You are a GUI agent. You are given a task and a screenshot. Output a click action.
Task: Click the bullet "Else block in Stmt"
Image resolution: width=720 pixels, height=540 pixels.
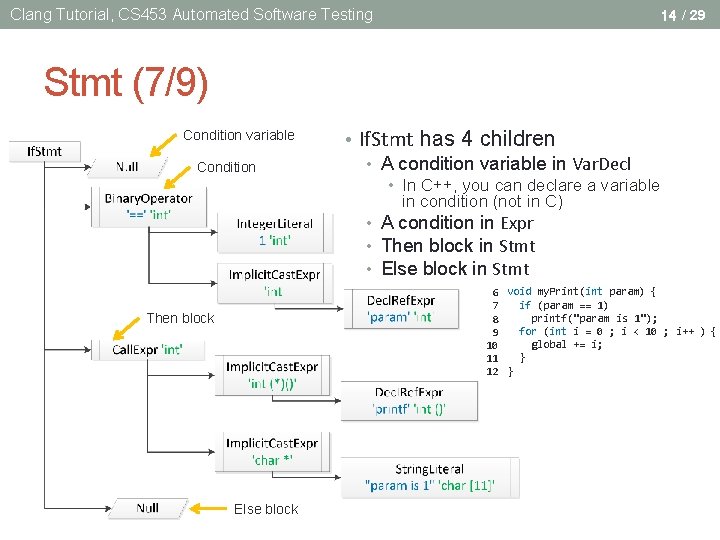456,269
